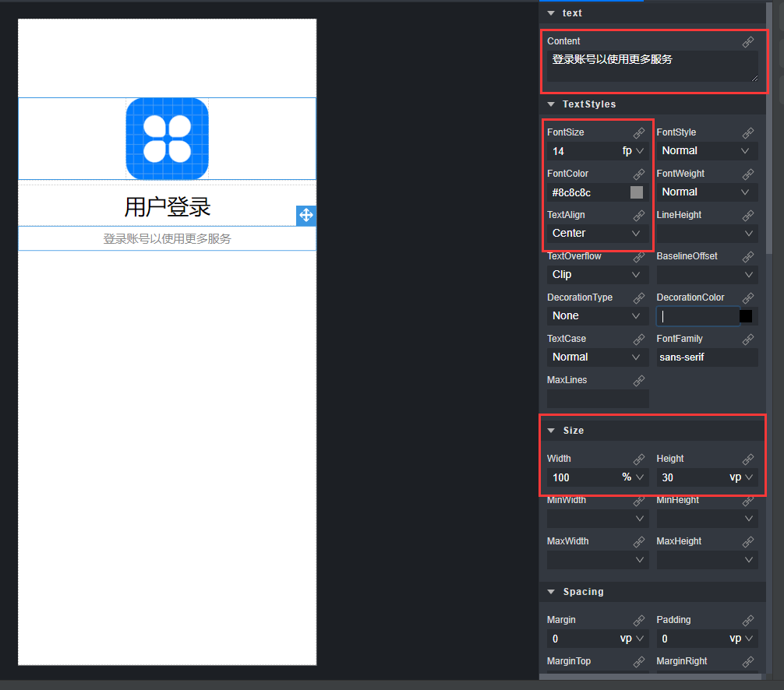This screenshot has width=784, height=690.
Task: Click the move handle beside 用户登录 text
Action: (305, 215)
